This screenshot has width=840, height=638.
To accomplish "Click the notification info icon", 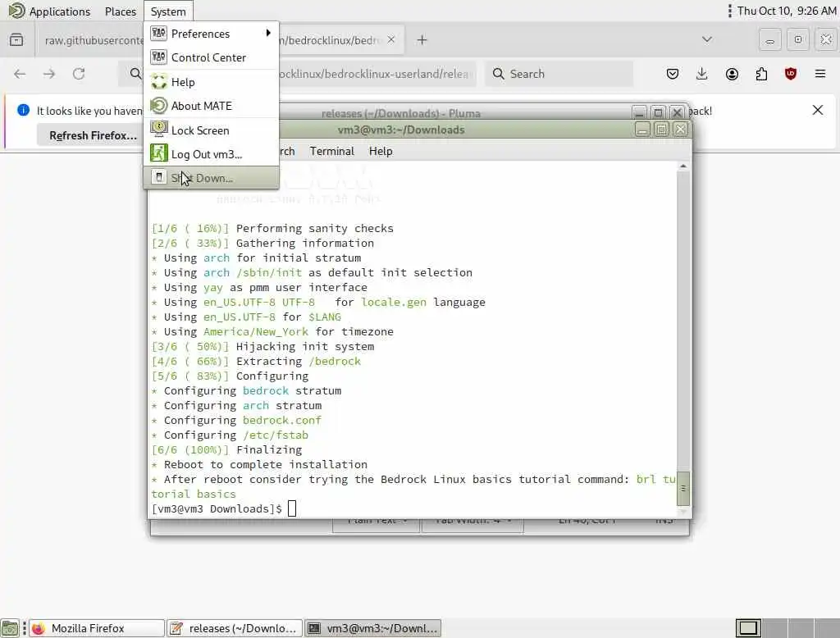I will point(23,111).
